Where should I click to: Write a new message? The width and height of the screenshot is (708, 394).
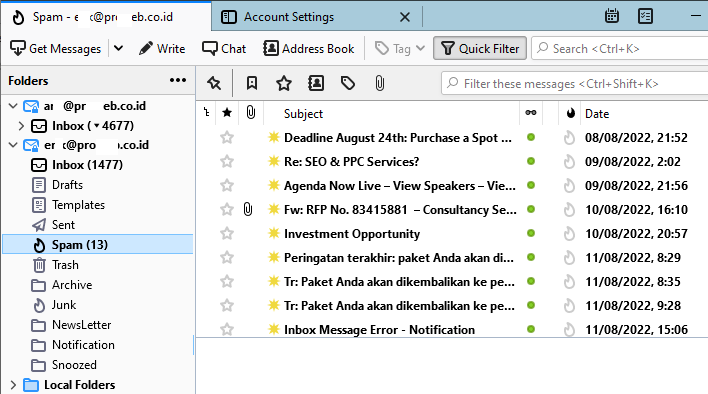click(162, 48)
